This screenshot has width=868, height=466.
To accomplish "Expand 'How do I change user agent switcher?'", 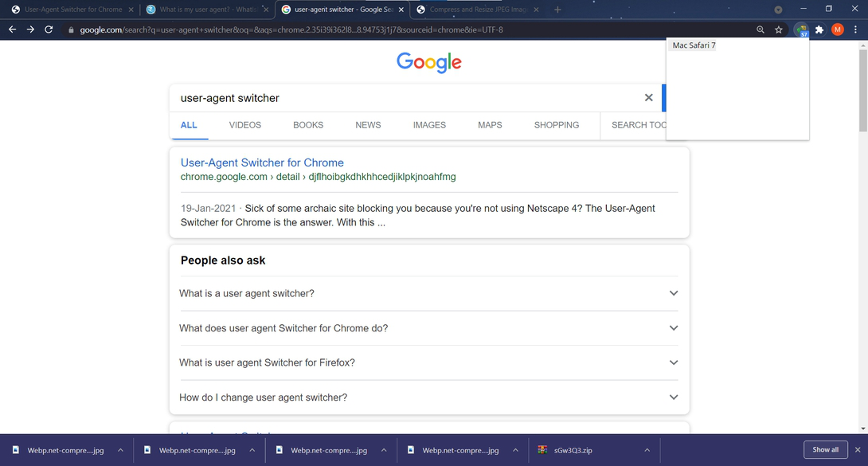I will (429, 397).
